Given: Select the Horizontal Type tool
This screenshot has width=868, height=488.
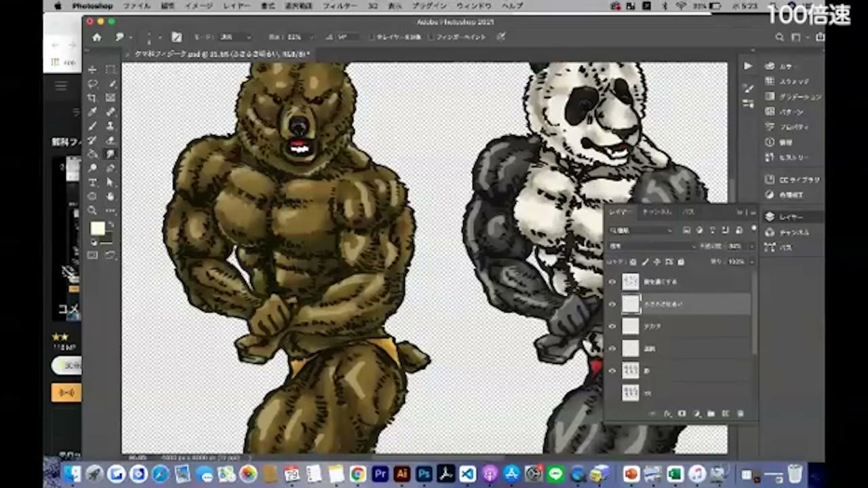Looking at the screenshot, I should click(92, 183).
